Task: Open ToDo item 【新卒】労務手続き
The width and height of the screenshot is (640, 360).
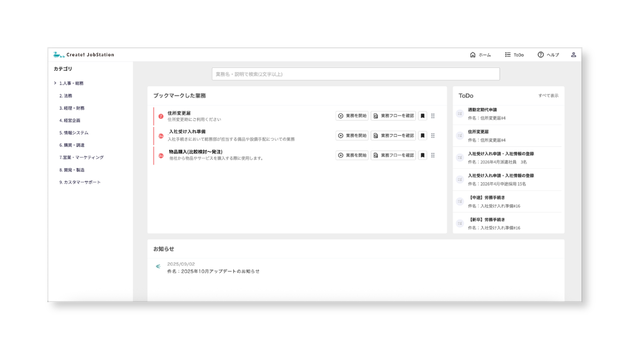Action: (487, 220)
